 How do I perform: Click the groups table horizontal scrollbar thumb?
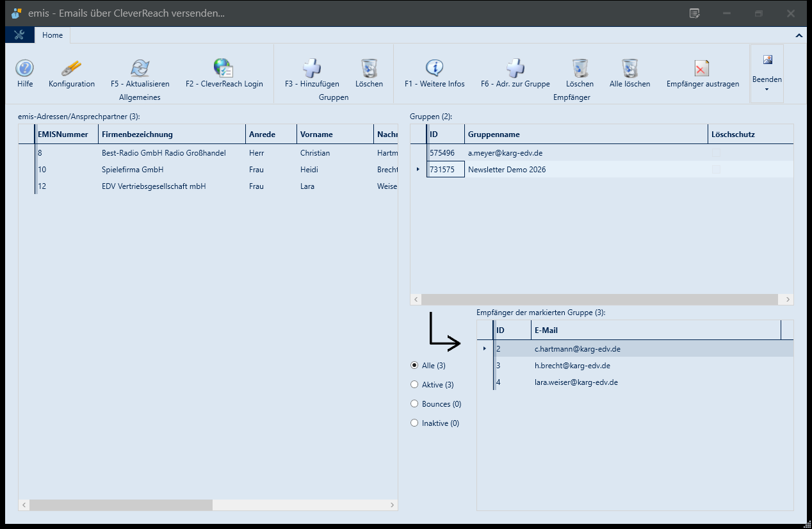tap(599, 300)
